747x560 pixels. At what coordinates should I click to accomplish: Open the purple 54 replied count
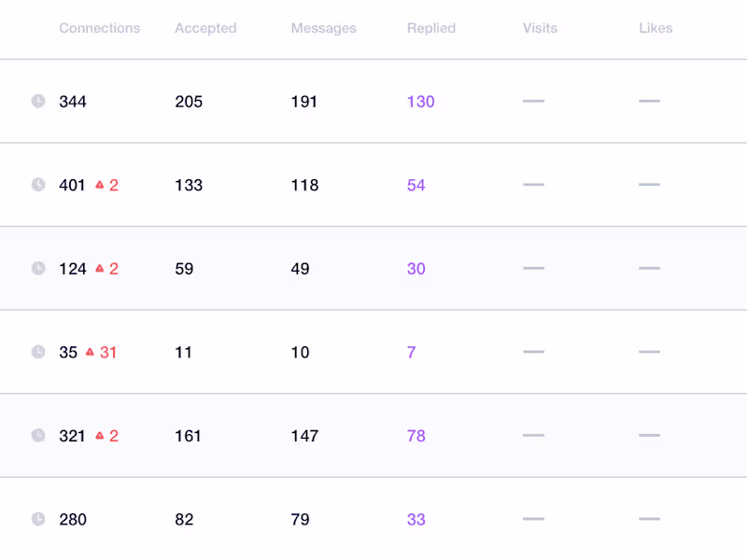(416, 185)
